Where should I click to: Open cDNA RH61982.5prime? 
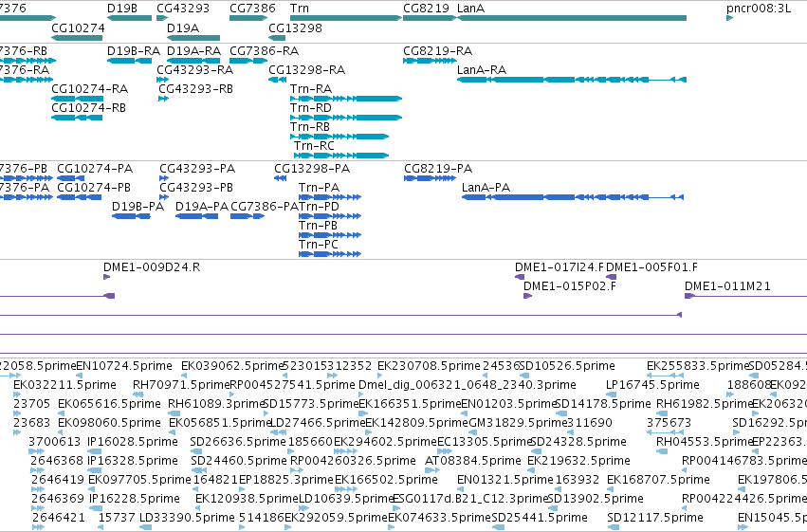point(704,404)
